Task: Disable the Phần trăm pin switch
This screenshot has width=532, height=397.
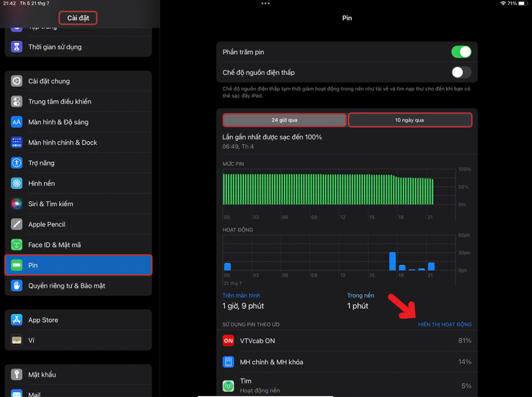Action: pyautogui.click(x=461, y=52)
